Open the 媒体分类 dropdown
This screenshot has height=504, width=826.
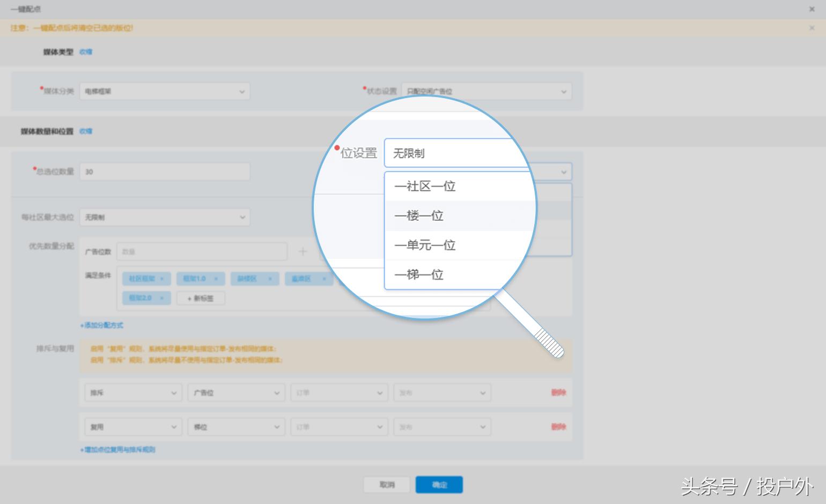(165, 92)
